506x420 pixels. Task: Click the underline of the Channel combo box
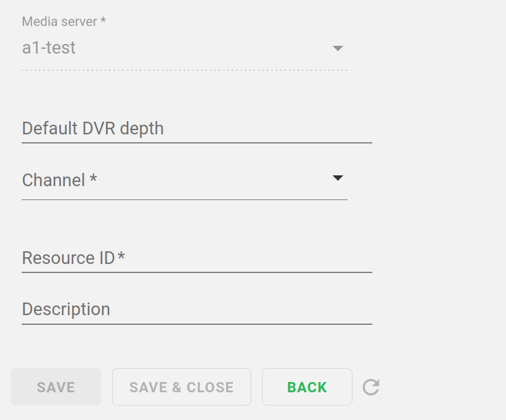point(184,199)
